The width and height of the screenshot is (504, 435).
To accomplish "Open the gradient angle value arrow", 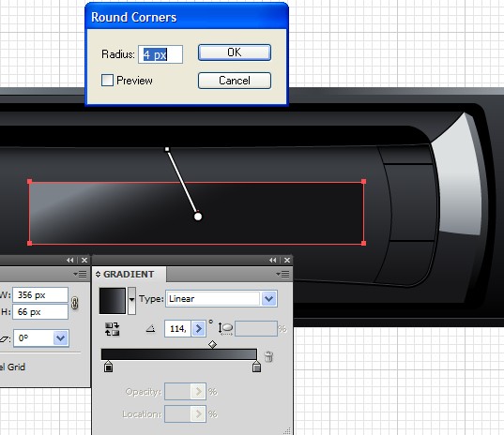I will click(198, 328).
